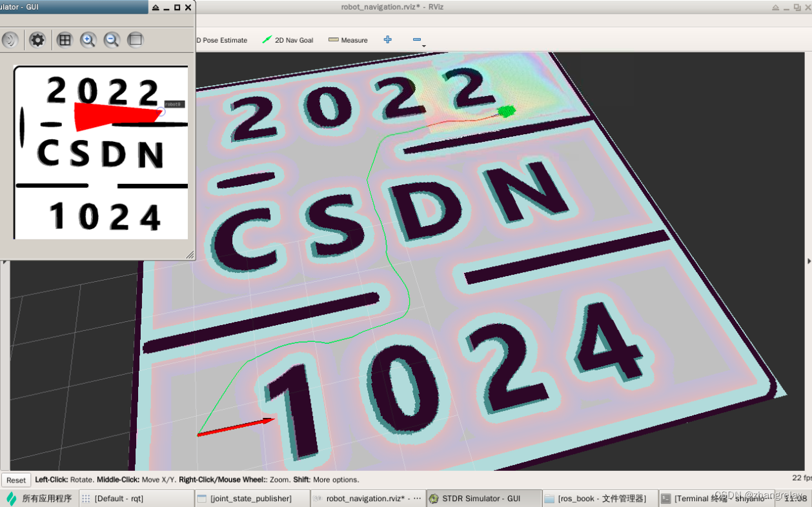Open robot Properties gear in STDR GUI
Image resolution: width=812 pixels, height=507 pixels.
pos(37,40)
